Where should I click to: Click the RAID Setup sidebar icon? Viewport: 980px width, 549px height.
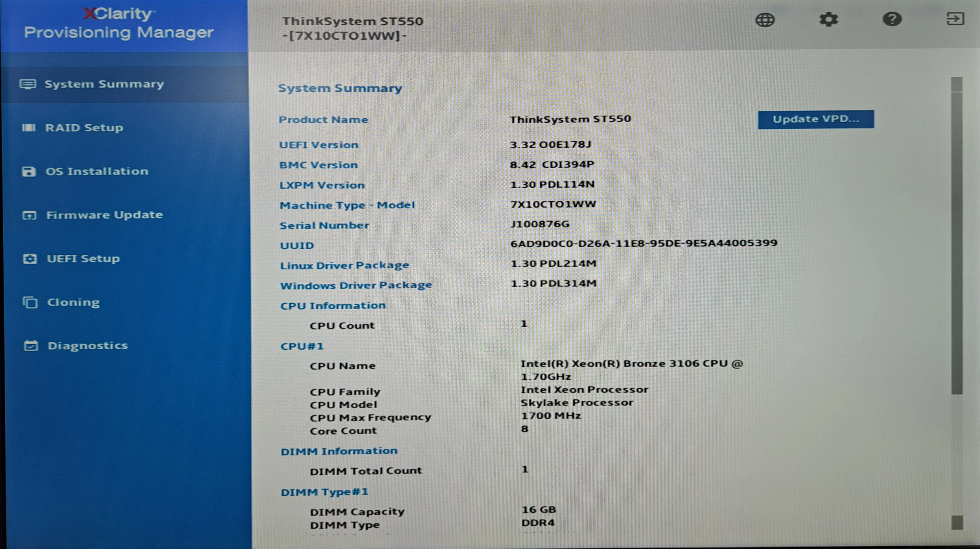click(x=28, y=128)
